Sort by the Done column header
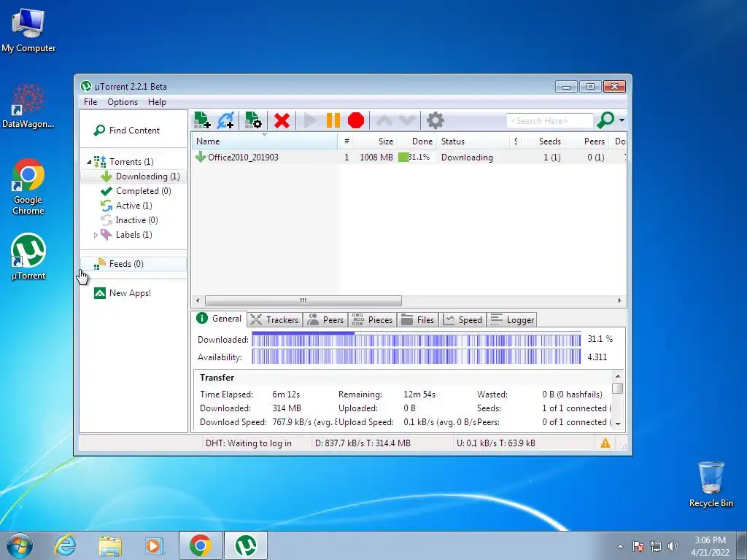The image size is (747, 560). tap(417, 141)
